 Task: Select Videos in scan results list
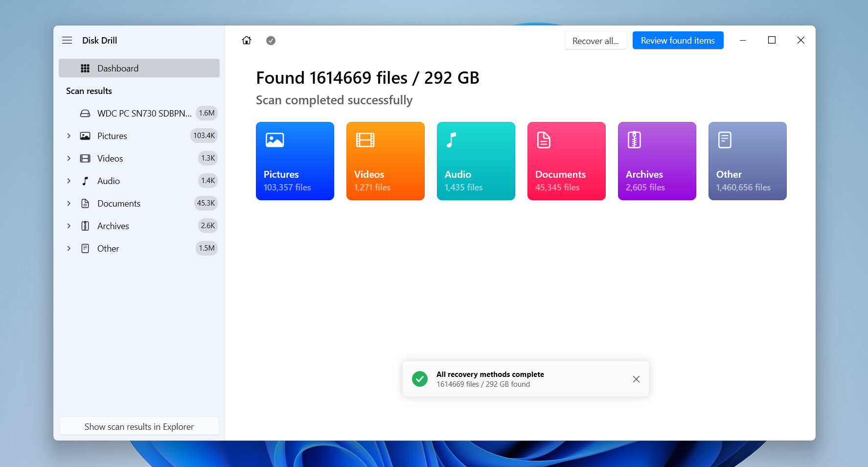click(139, 158)
